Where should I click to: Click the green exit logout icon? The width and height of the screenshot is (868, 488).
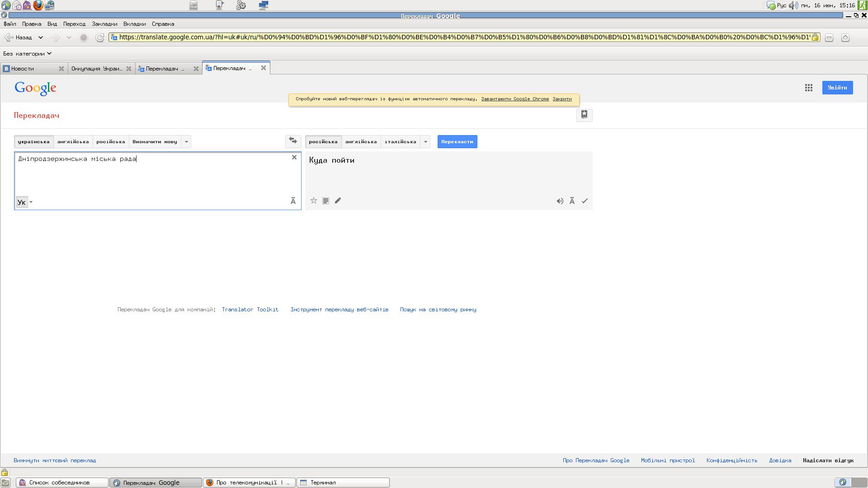tap(862, 5)
